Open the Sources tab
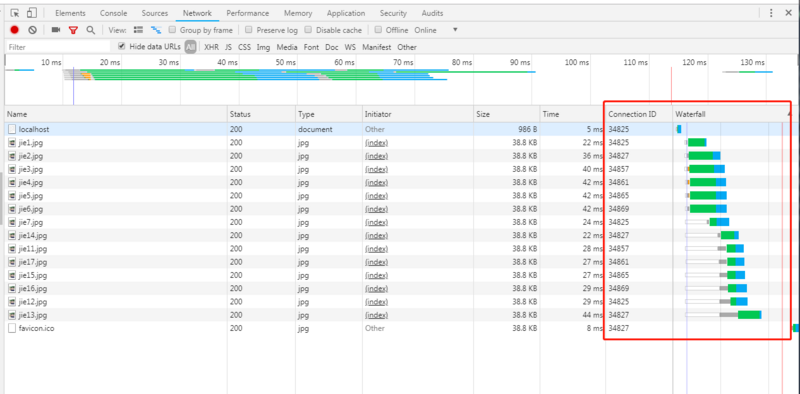 155,13
